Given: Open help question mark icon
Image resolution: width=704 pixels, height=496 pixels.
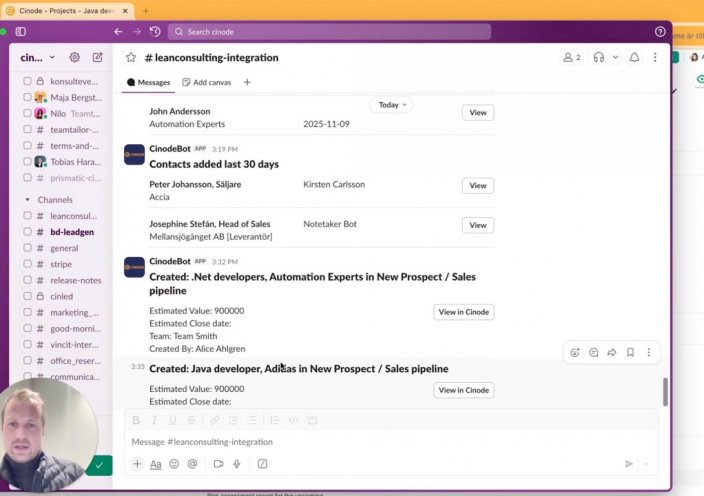Looking at the screenshot, I should coord(660,31).
